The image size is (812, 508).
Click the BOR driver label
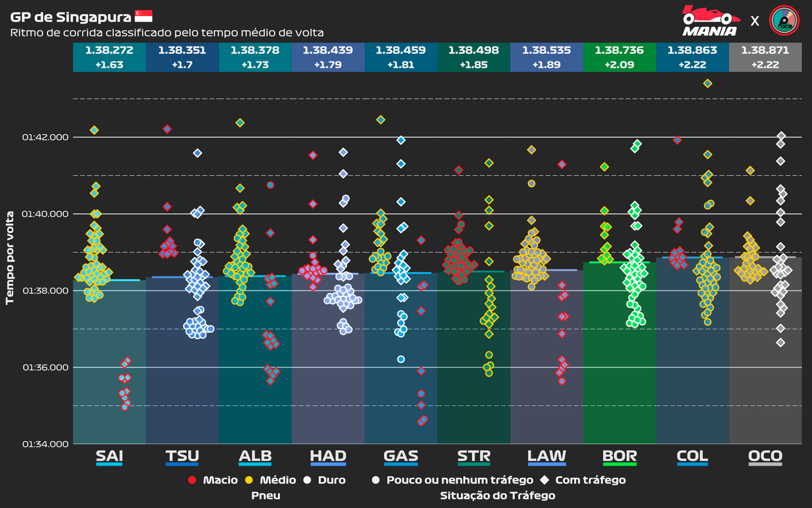[x=619, y=456]
